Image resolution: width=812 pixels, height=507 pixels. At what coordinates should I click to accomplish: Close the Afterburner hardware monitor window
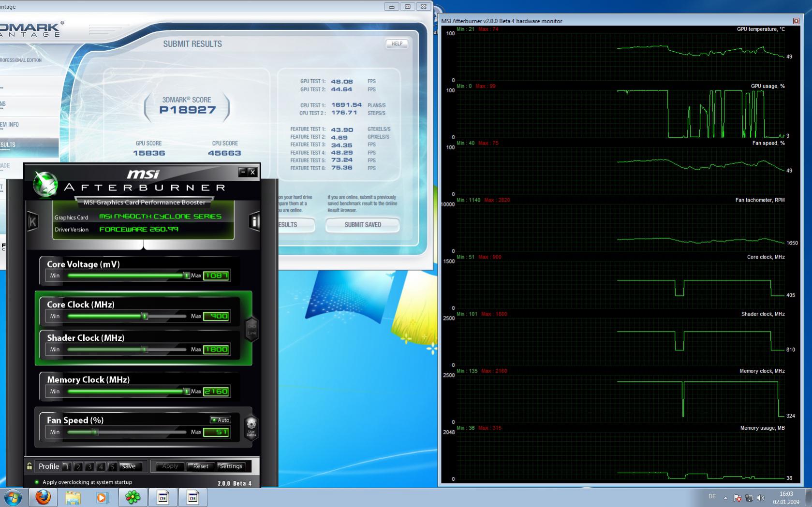point(796,21)
